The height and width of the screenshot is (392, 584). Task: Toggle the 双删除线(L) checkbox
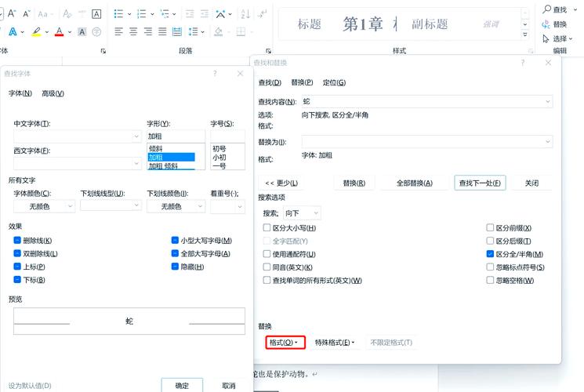click(x=17, y=253)
